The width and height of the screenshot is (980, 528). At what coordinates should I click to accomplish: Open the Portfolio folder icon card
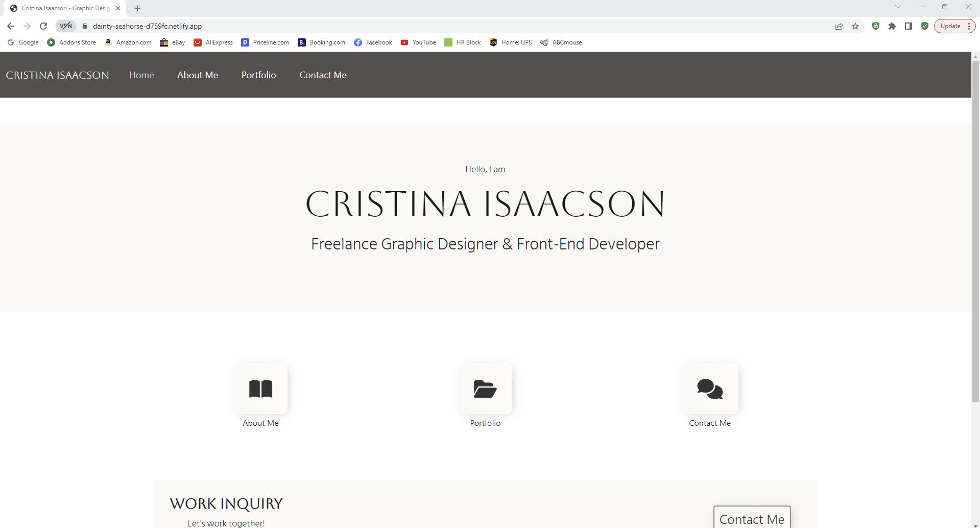[485, 388]
